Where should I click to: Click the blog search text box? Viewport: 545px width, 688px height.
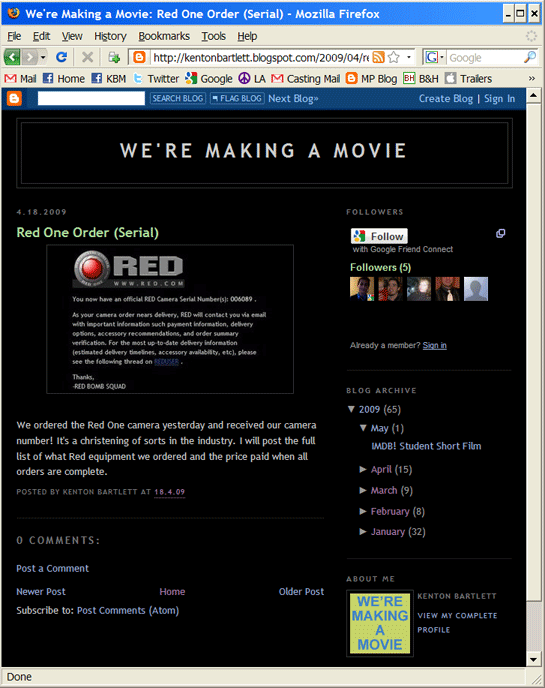tap(91, 98)
